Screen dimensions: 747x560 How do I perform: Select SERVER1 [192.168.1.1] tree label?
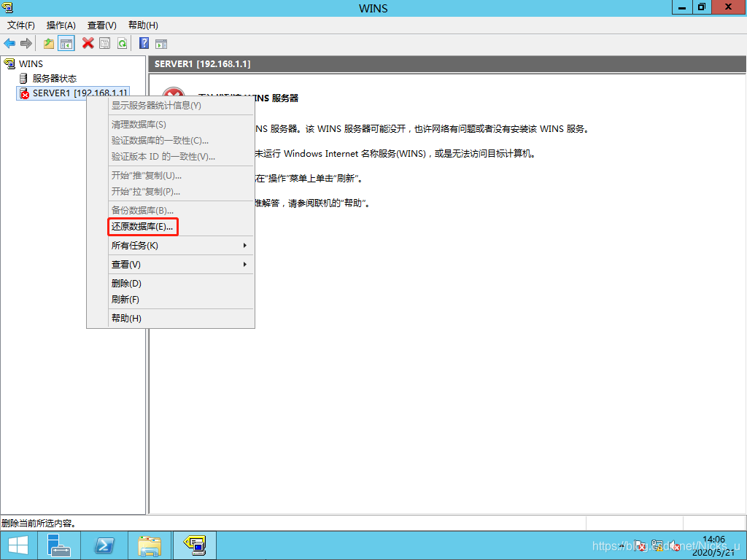pyautogui.click(x=80, y=93)
